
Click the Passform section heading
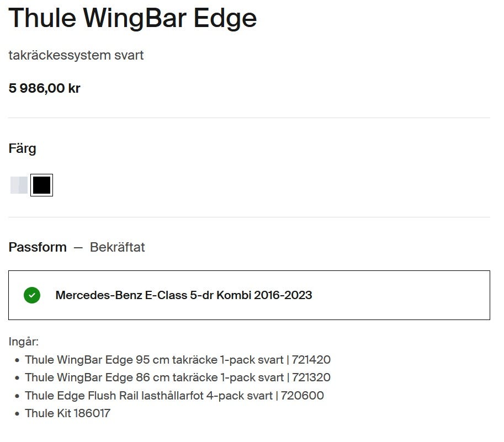click(38, 247)
